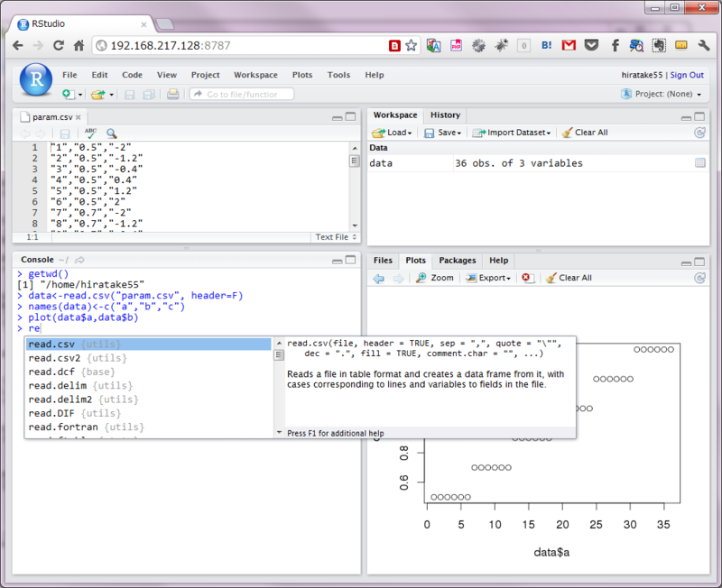Select read.DIF autocomplete suggestion
Image resolution: width=722 pixels, height=588 pixels.
149,413
